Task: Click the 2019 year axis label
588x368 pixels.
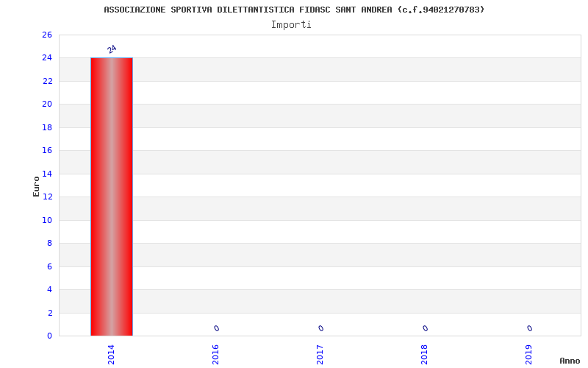Action: [x=528, y=355]
